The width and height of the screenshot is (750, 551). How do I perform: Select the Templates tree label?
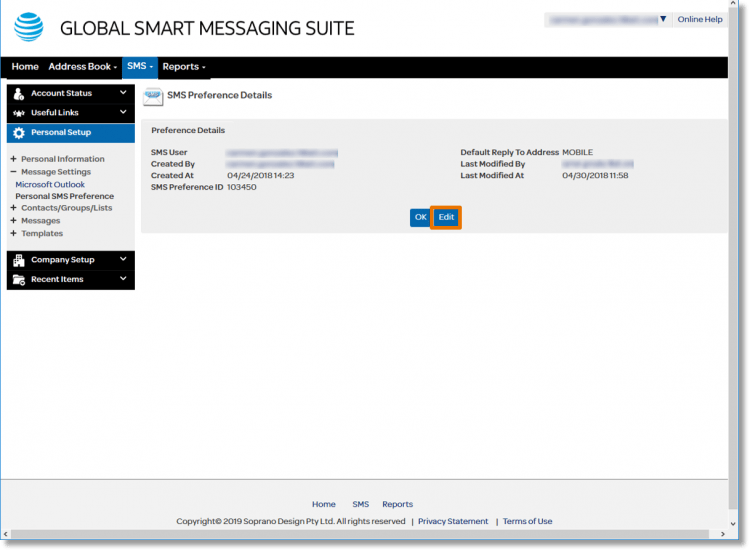(42, 234)
